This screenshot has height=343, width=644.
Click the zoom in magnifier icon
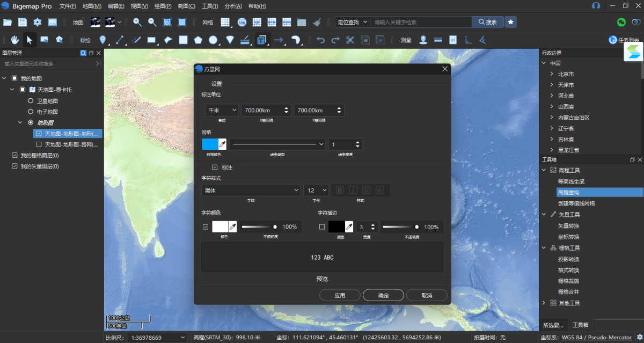137,22
